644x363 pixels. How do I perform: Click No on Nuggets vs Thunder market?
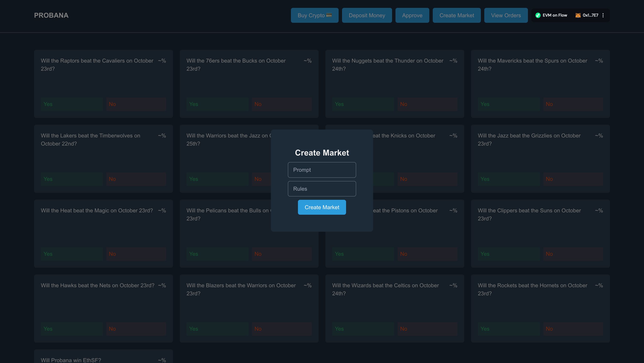pyautogui.click(x=427, y=104)
